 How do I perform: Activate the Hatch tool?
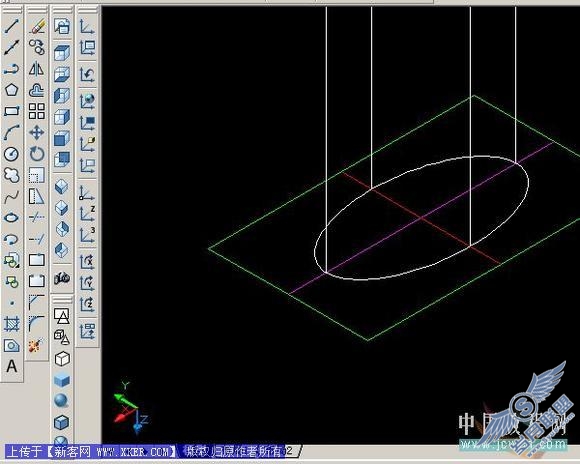(11, 324)
